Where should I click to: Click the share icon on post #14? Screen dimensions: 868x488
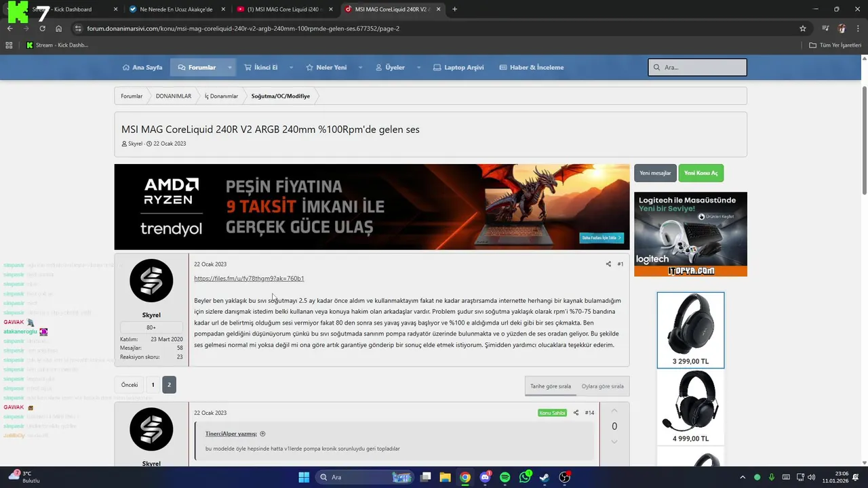576,413
